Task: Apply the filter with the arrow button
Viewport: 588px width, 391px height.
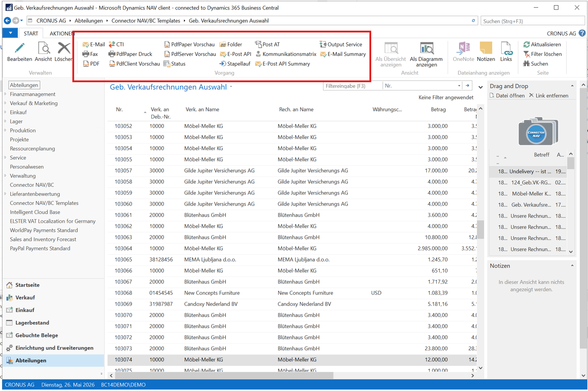Action: (467, 86)
